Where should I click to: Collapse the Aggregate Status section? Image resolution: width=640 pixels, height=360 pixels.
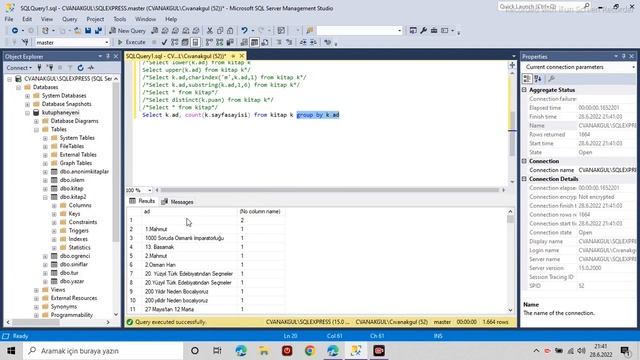524,90
